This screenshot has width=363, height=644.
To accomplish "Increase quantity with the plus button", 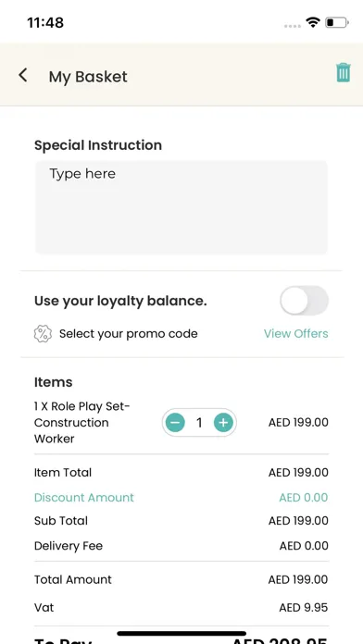I will click(223, 422).
